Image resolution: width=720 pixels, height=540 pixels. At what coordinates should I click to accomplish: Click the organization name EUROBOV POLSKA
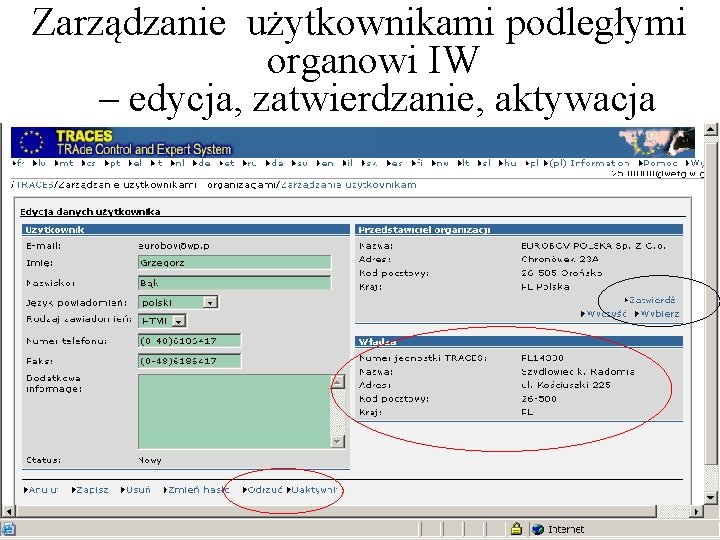(x=593, y=246)
